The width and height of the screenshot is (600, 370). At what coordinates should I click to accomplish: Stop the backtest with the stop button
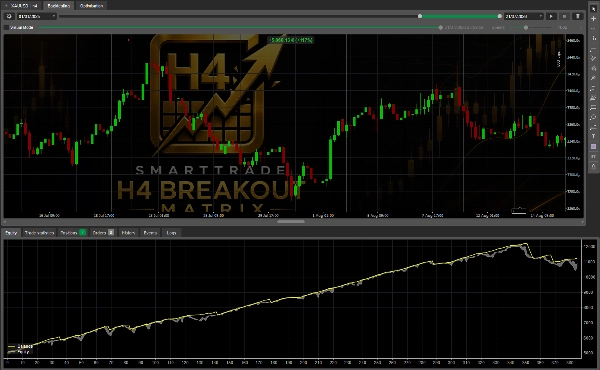[564, 16]
